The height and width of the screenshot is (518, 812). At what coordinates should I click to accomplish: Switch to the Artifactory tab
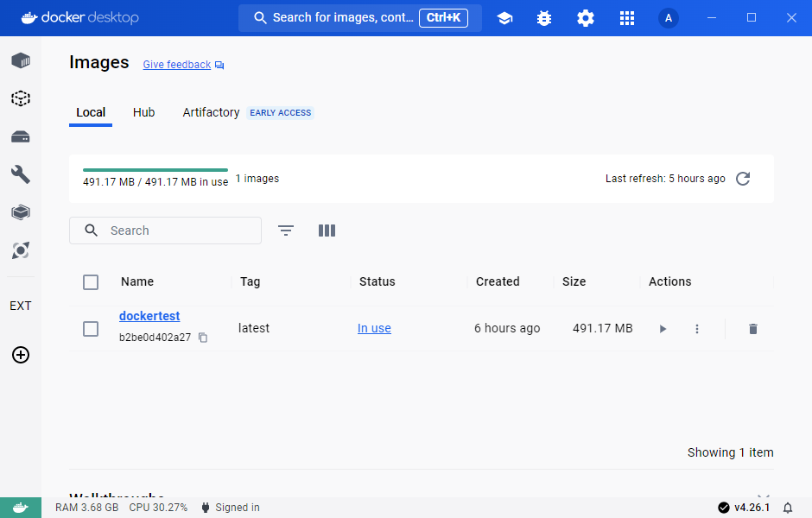[x=212, y=113]
